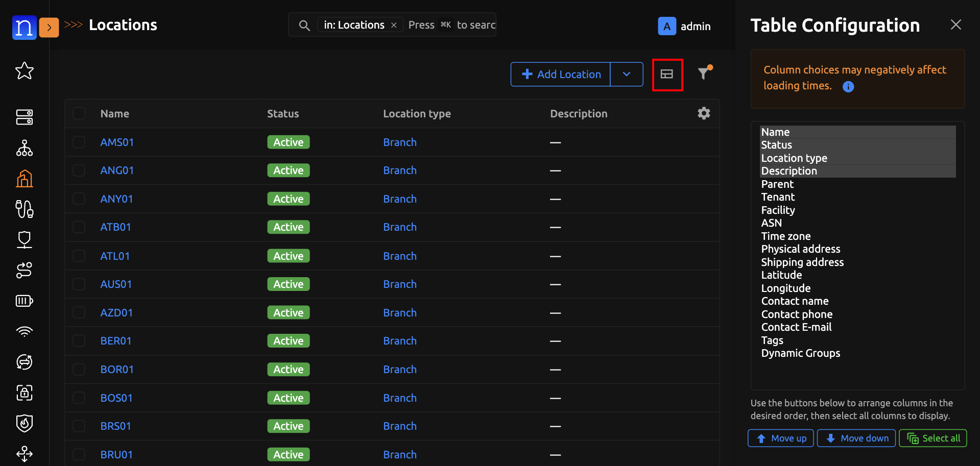Toggle the select-all checkbox in table header
Screen dimensions: 980x466
pyautogui.click(x=79, y=113)
